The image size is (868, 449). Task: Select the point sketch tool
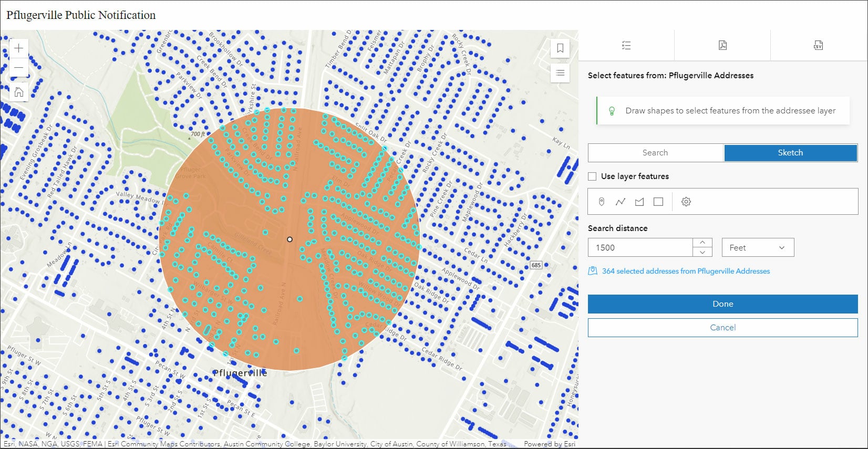coord(602,202)
